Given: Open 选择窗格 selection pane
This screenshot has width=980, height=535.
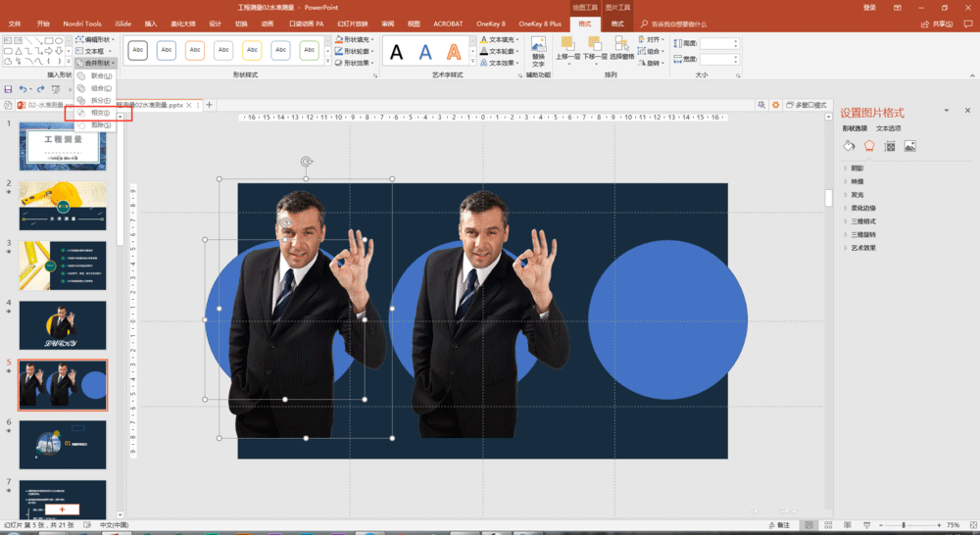Looking at the screenshot, I should 622,48.
